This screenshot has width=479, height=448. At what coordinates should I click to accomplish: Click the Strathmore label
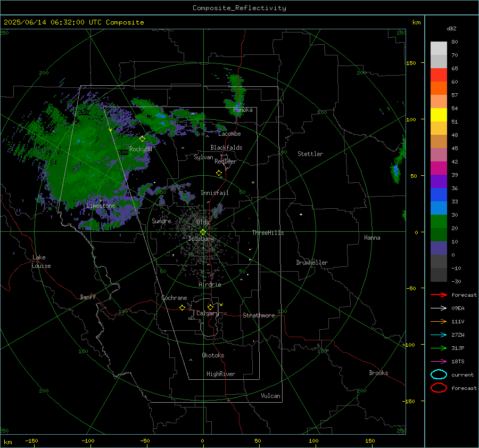pyautogui.click(x=259, y=315)
